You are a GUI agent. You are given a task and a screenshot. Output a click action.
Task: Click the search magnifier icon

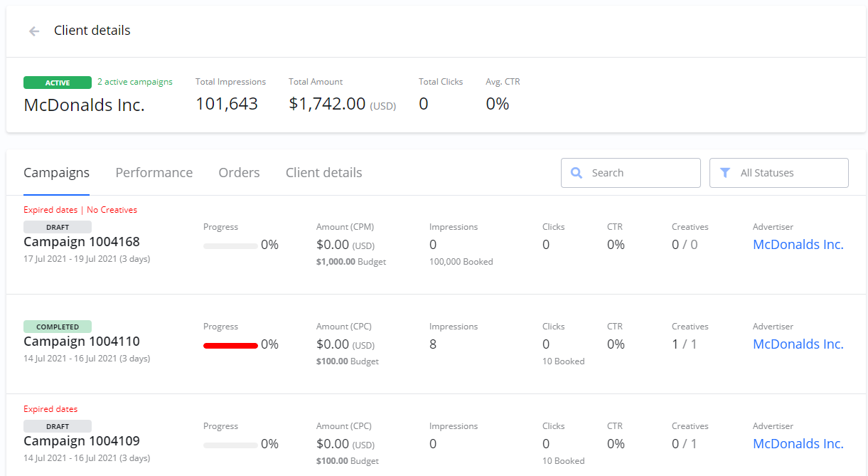click(x=577, y=173)
